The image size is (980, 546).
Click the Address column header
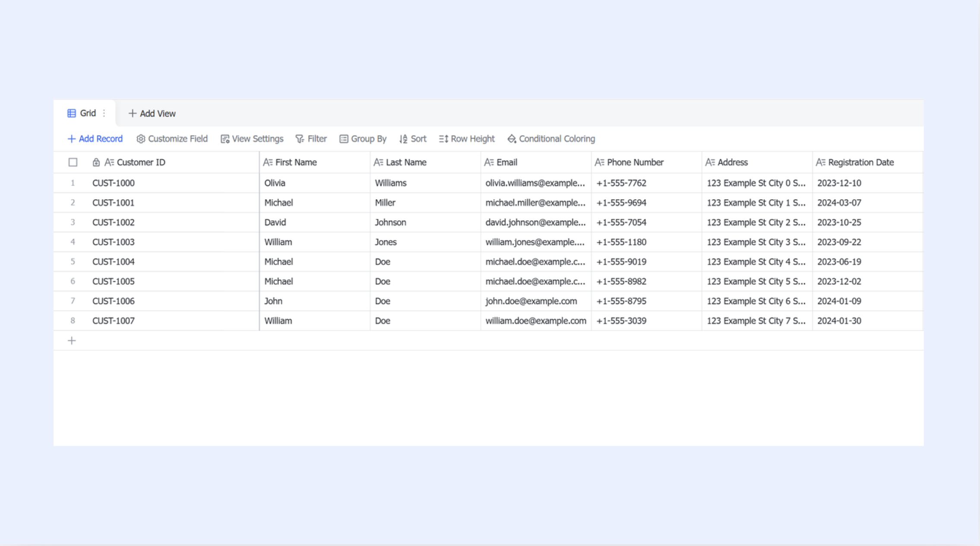tap(757, 162)
